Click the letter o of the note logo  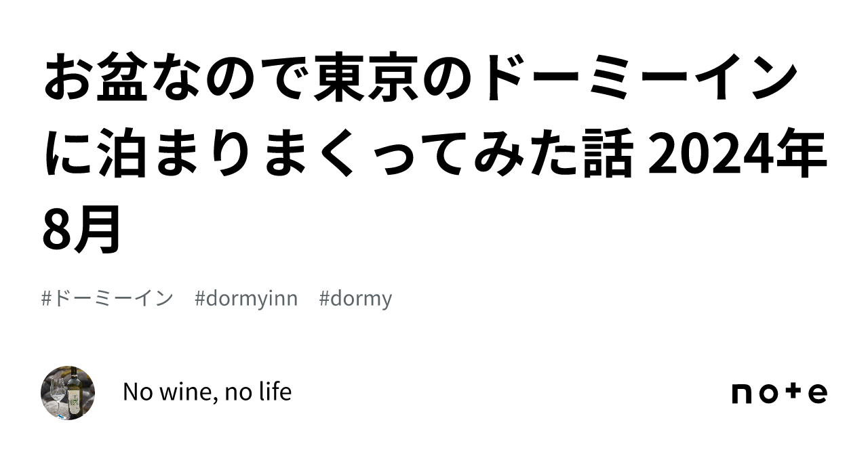click(x=769, y=395)
